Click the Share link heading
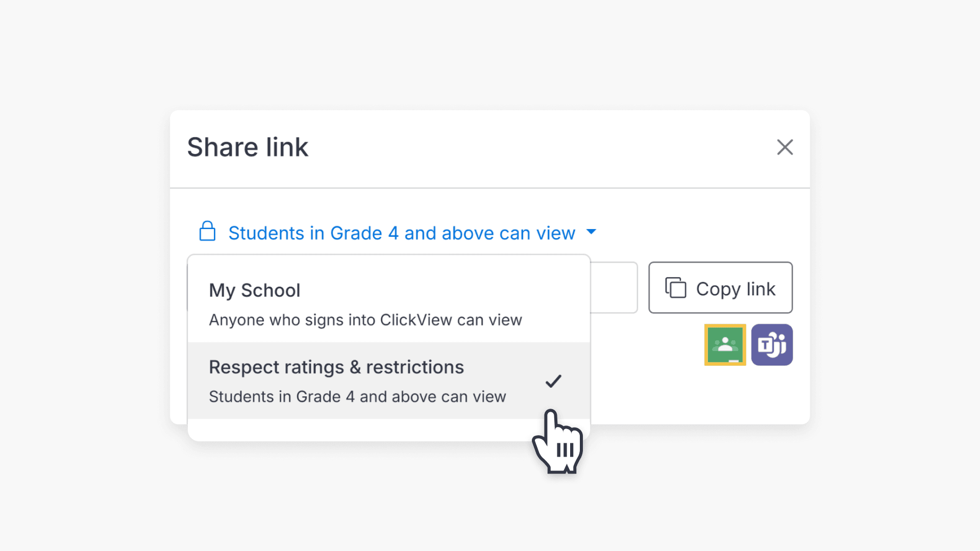Viewport: 980px width, 551px height. click(x=248, y=147)
